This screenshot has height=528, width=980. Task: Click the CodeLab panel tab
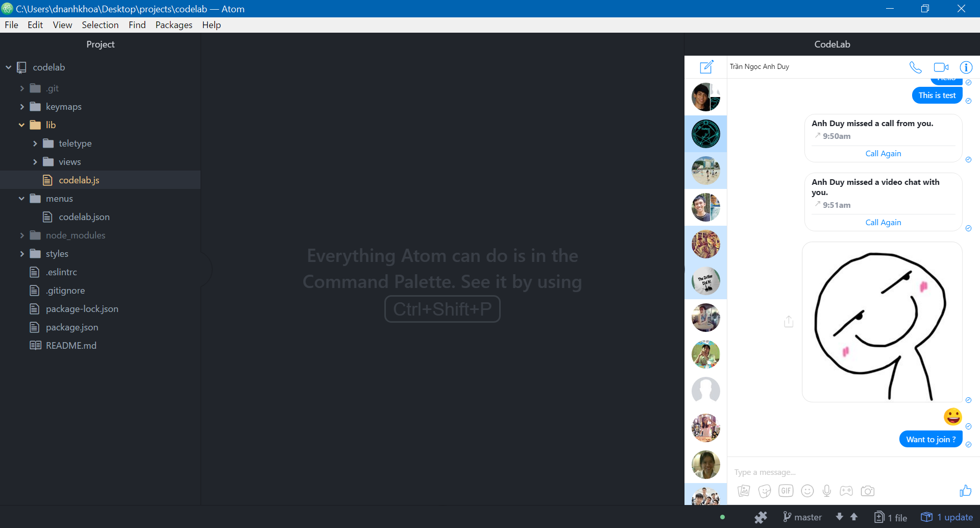point(832,44)
